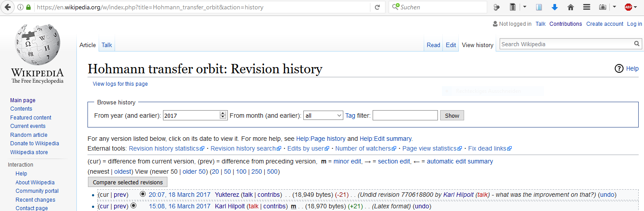Open the Wikipedia Help question mark icon
The width and height of the screenshot is (644, 211).
(x=619, y=68)
